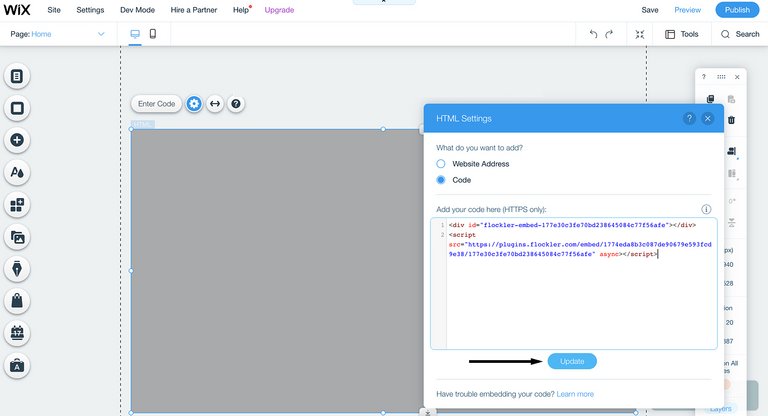Click the Update button
The height and width of the screenshot is (416, 768).
click(x=572, y=361)
